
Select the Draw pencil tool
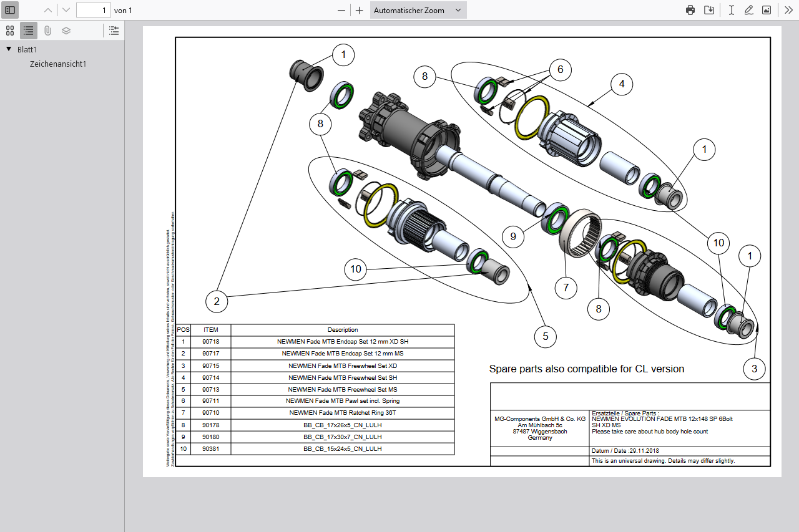749,10
